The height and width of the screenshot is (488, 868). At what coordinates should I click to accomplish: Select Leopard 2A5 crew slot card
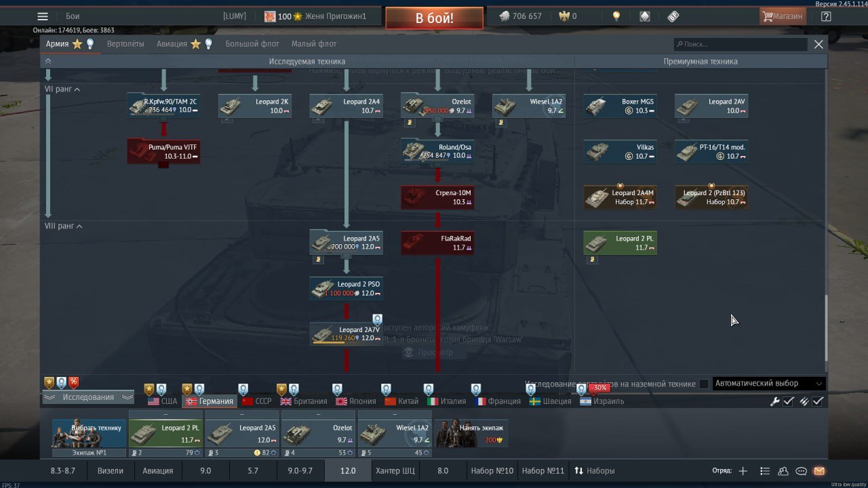point(241,434)
